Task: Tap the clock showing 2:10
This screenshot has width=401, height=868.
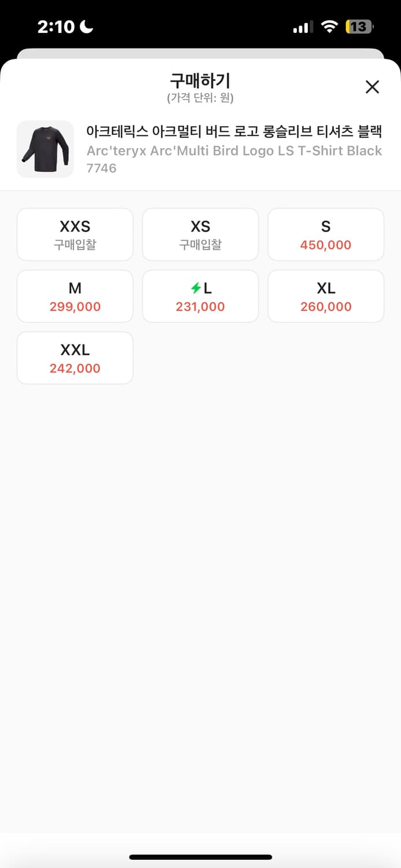Action: click(56, 27)
